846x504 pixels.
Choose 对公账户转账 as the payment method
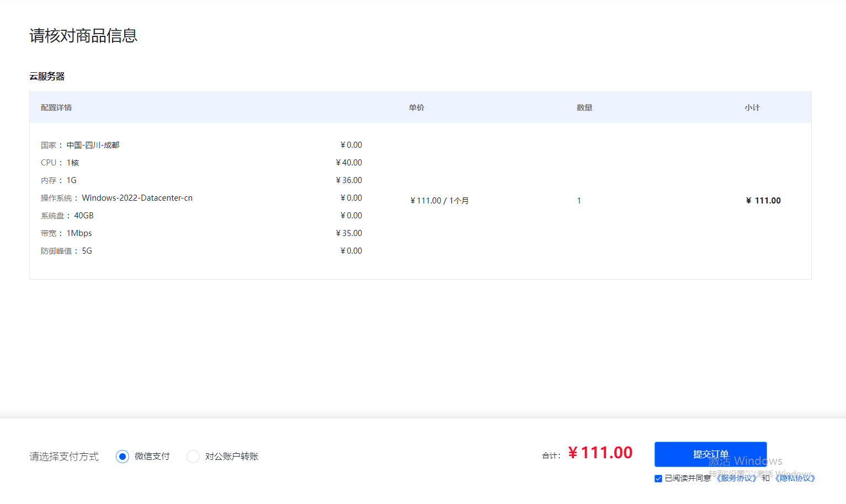pyautogui.click(x=193, y=457)
